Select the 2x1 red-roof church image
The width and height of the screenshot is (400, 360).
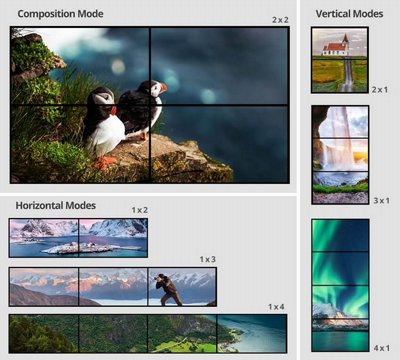click(x=340, y=60)
